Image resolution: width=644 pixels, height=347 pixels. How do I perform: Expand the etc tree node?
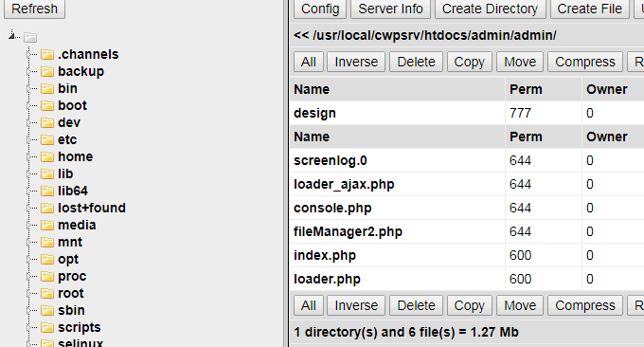click(x=28, y=139)
